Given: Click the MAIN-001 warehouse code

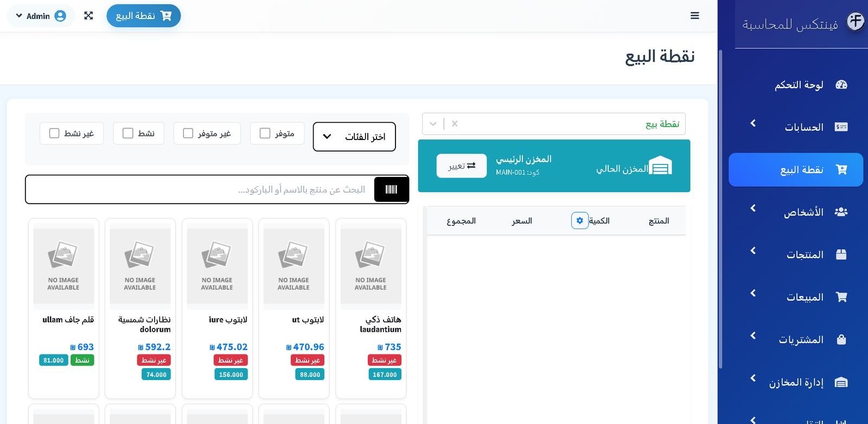Looking at the screenshot, I should [x=518, y=173].
